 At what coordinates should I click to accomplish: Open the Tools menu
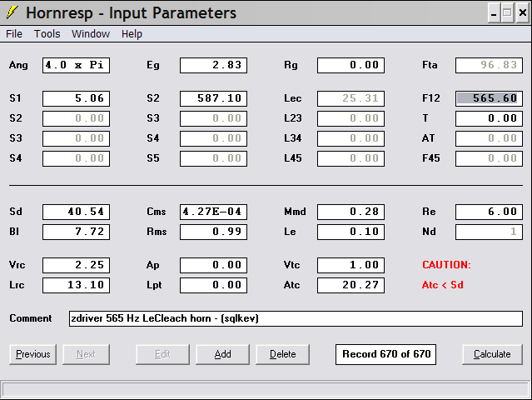47,34
